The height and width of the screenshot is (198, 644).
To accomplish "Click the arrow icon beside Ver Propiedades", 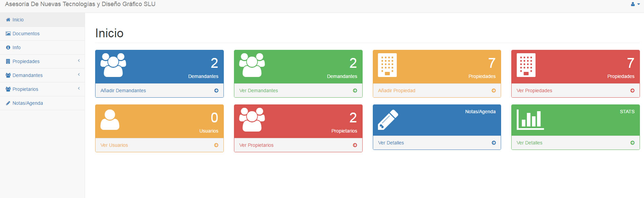I will 632,91.
